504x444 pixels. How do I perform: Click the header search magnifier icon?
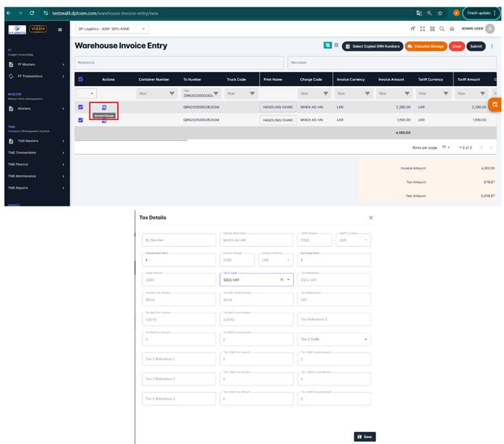[x=442, y=29]
